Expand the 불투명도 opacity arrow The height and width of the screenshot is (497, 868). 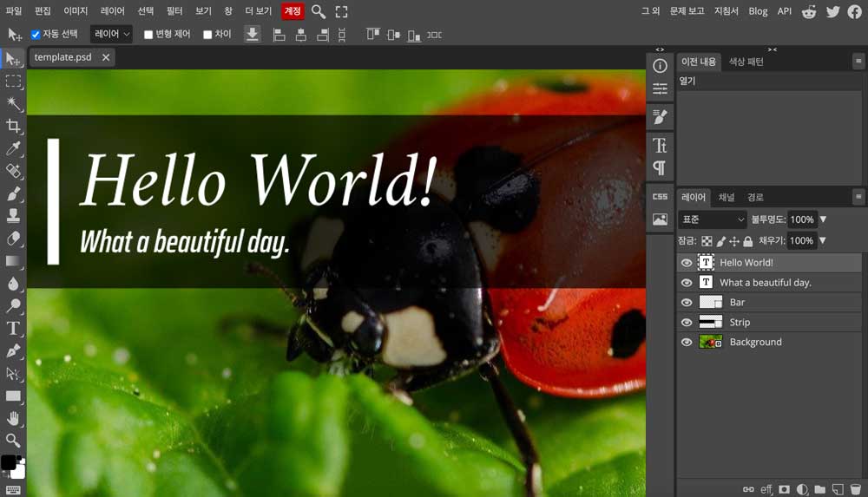[x=823, y=219]
